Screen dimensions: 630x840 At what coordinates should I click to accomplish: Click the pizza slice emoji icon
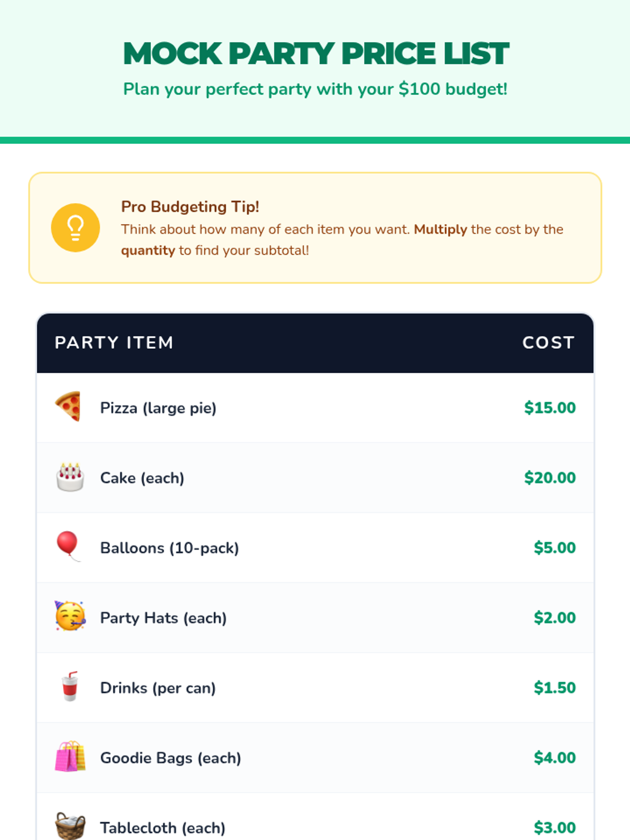coord(69,406)
